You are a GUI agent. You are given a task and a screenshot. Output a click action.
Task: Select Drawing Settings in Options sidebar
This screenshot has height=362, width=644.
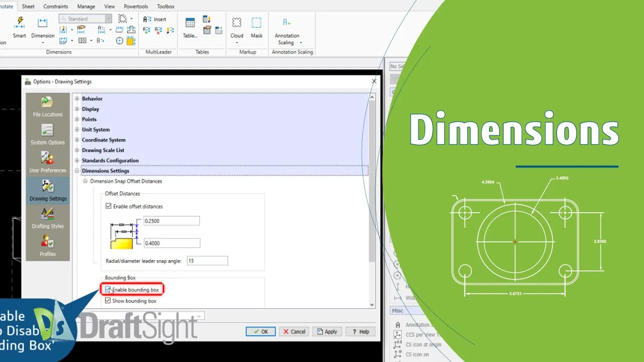(48, 191)
